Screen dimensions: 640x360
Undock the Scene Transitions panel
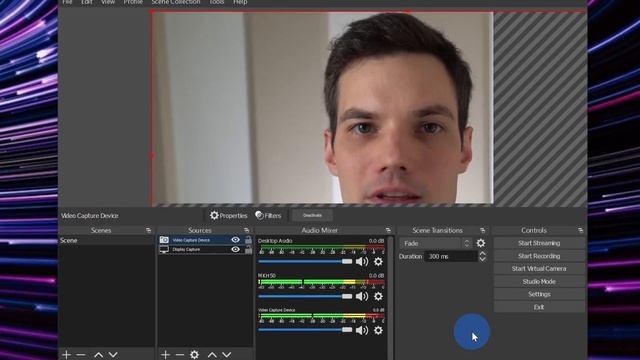click(482, 231)
